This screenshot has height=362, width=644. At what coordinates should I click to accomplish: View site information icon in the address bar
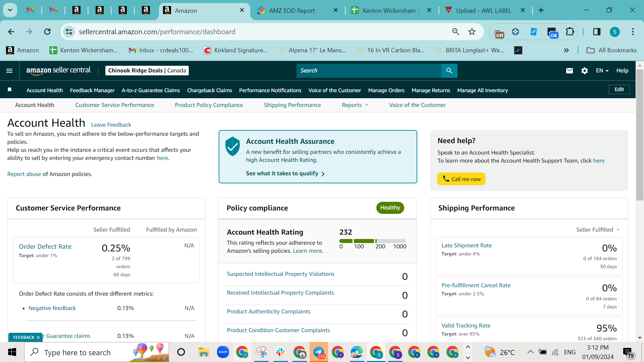pos(69,32)
